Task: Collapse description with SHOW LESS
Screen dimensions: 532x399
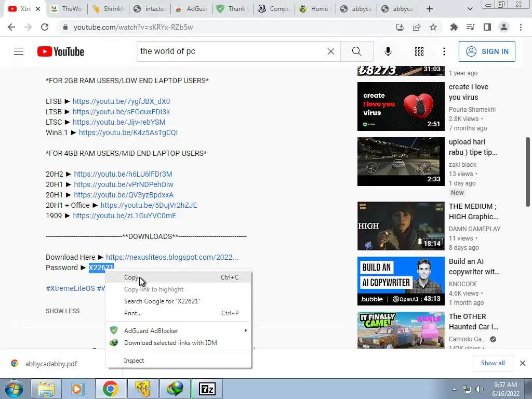Action: tap(63, 311)
